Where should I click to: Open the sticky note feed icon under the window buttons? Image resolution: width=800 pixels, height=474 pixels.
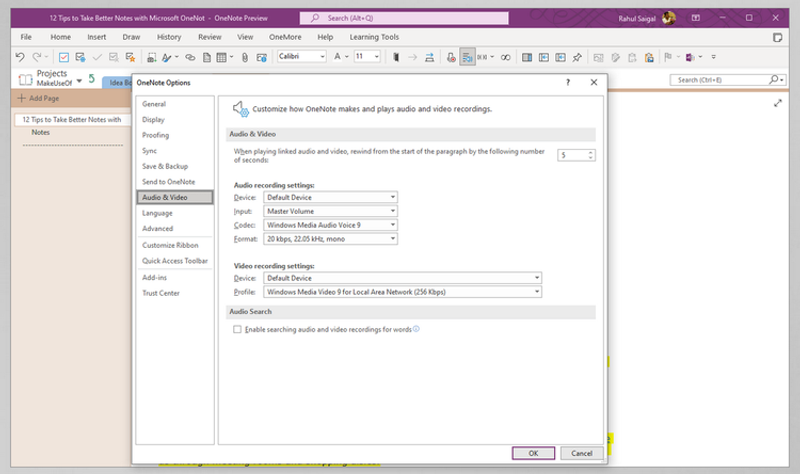point(778,37)
